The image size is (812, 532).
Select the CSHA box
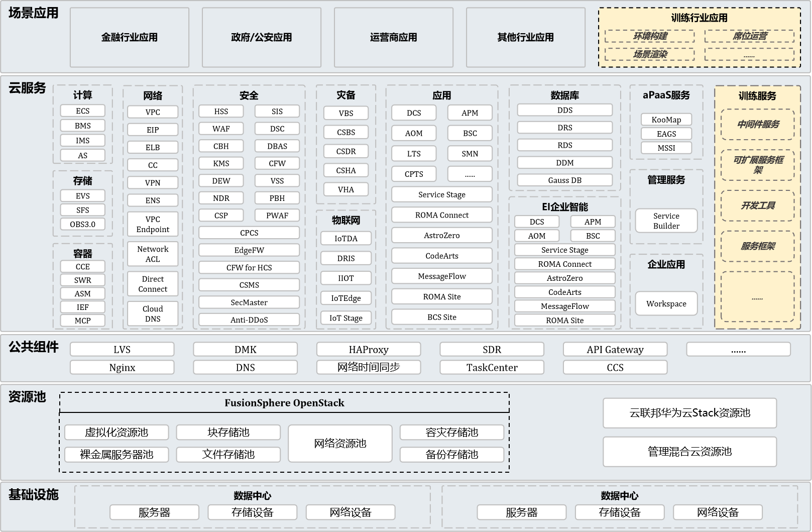[x=346, y=170]
